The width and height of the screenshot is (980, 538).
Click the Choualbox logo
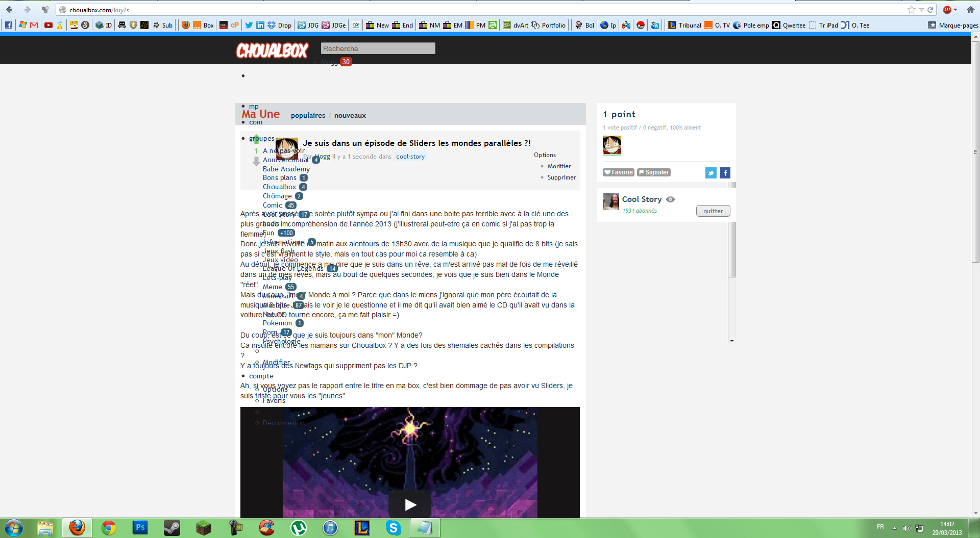(272, 50)
